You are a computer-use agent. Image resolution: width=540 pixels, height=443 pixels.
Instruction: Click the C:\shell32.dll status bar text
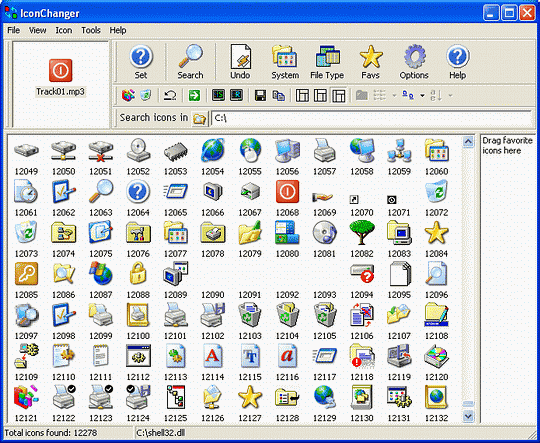pyautogui.click(x=161, y=433)
